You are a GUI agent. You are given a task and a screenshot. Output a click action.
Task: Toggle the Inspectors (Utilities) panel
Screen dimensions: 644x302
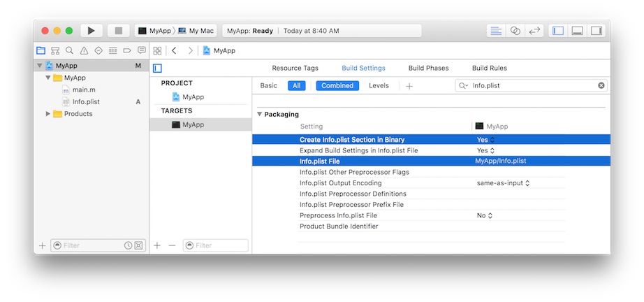click(596, 31)
